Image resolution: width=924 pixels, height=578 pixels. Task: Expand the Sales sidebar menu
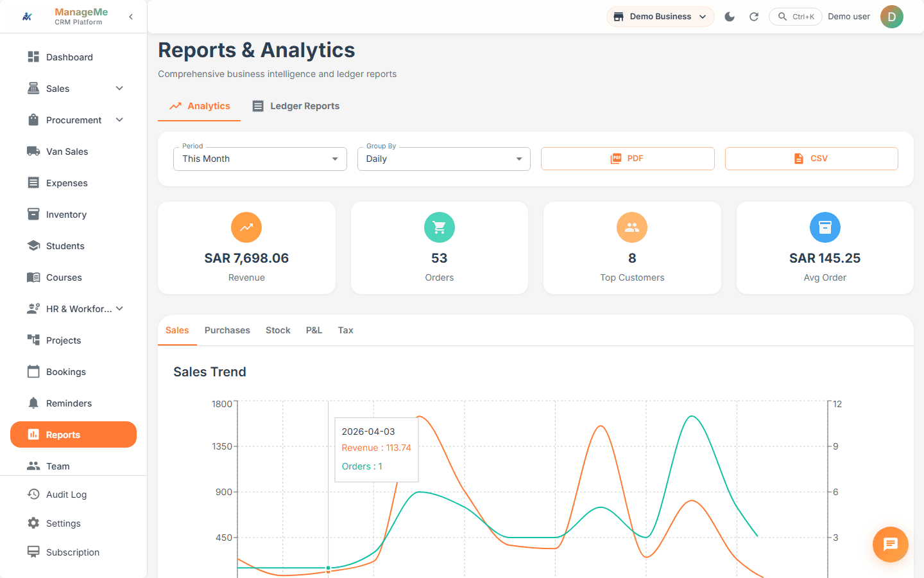pos(119,88)
